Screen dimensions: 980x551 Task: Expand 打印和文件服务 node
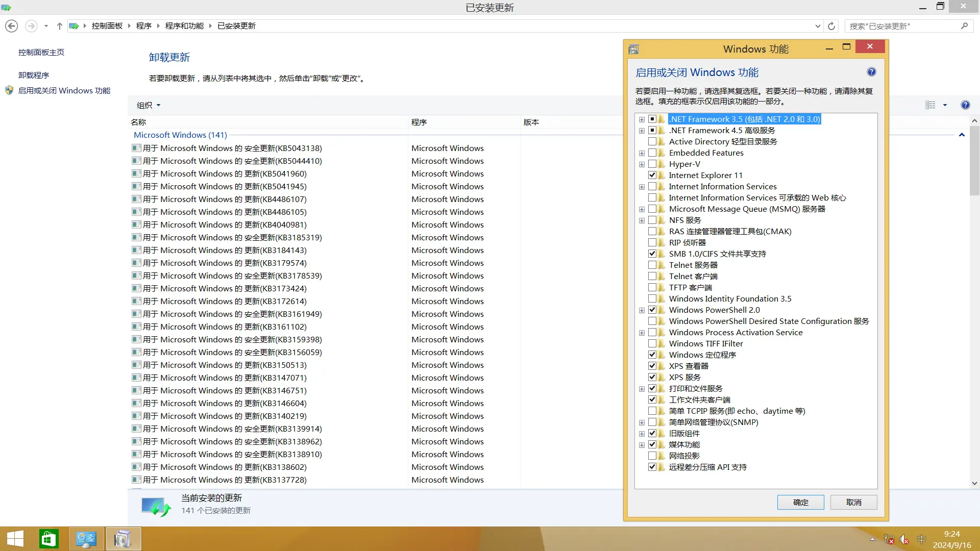coord(642,389)
